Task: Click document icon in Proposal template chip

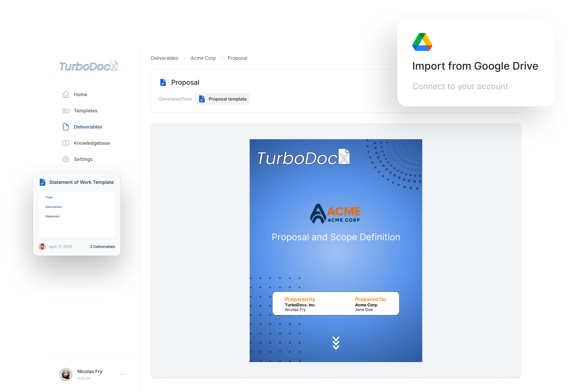Action: (x=202, y=99)
